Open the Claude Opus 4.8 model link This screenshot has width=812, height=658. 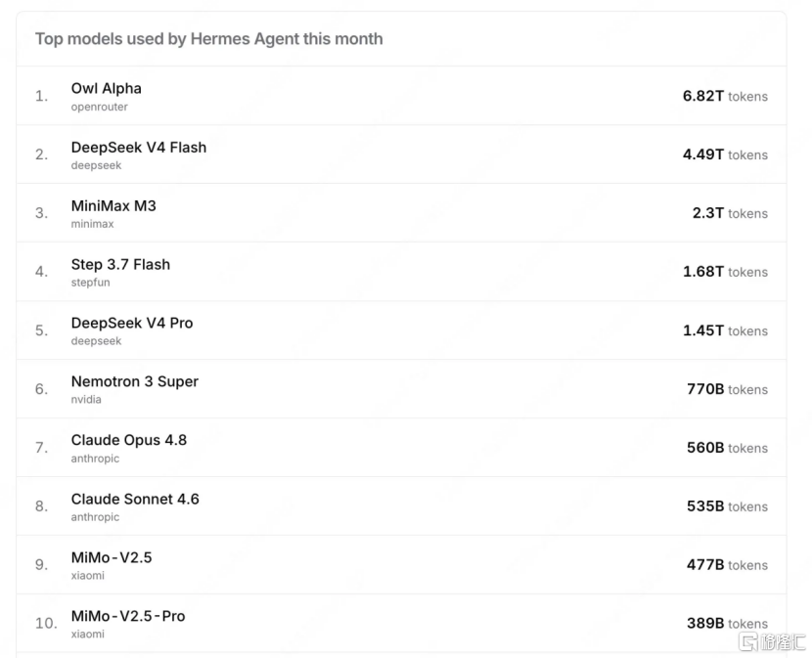[129, 440]
